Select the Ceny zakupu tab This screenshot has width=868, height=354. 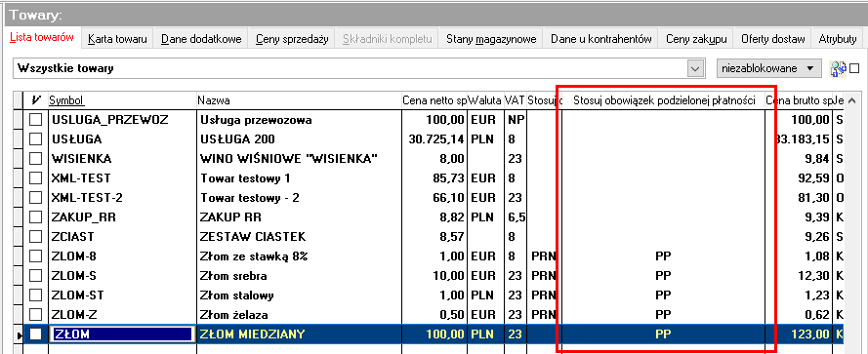696,39
